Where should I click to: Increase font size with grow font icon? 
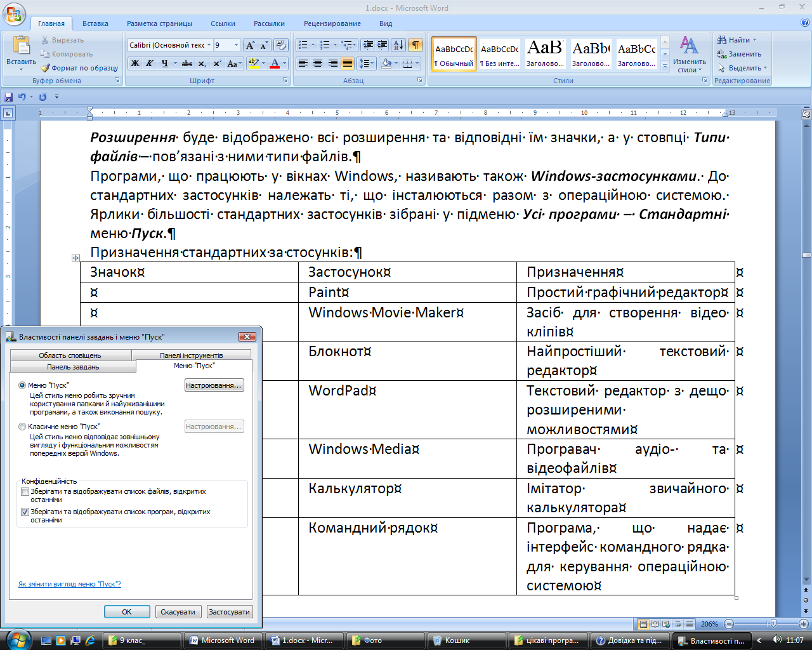(x=250, y=45)
